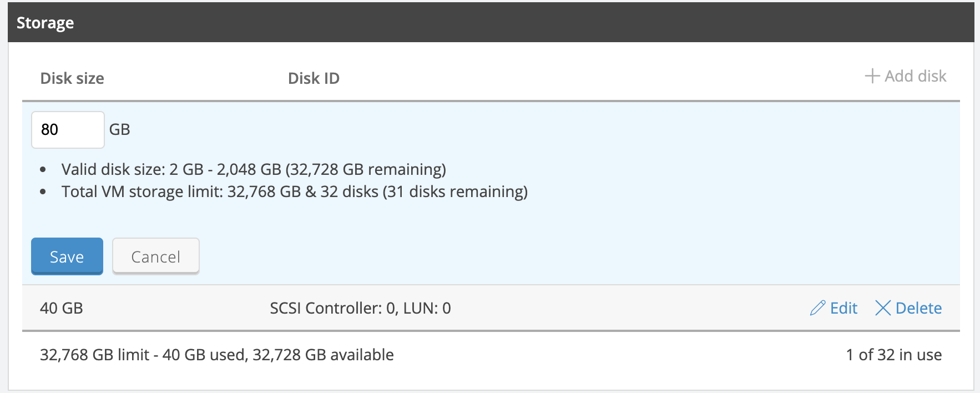Click the plus icon beside Add disk
980x393 pixels.
tap(872, 76)
